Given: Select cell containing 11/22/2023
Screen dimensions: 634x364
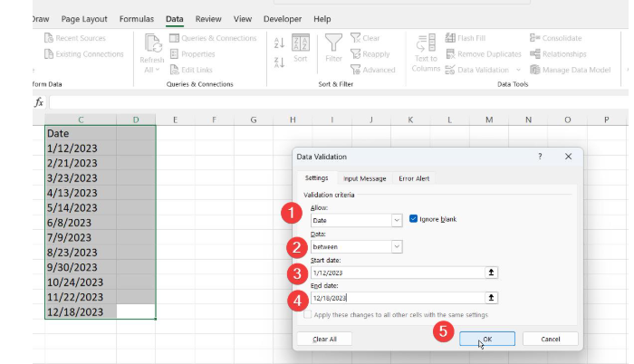Looking at the screenshot, I should (81, 297).
